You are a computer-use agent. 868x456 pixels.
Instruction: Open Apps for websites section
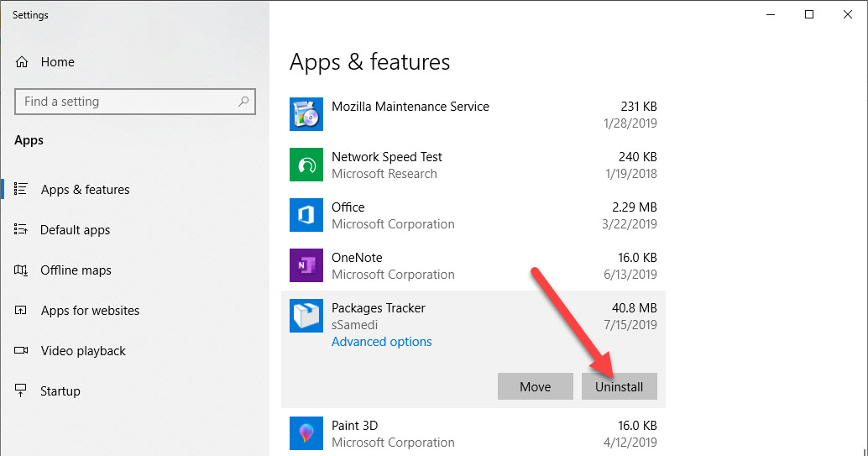[90, 310]
